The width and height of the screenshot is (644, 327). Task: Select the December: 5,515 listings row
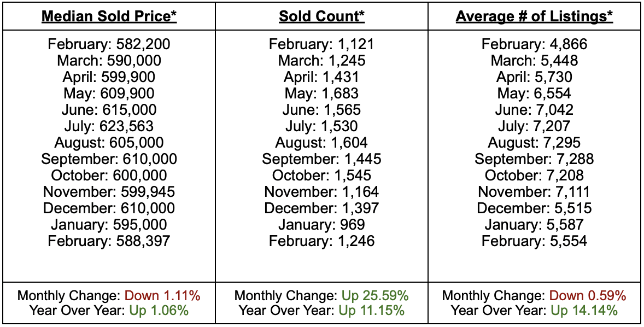534,208
